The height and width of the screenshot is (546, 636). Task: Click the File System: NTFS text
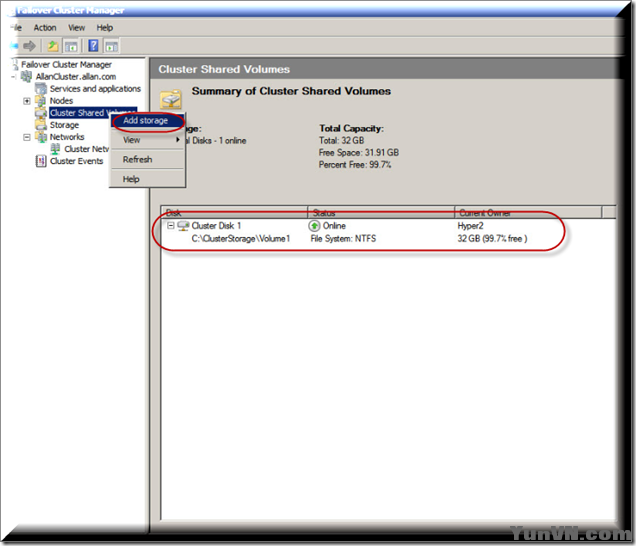pos(343,239)
